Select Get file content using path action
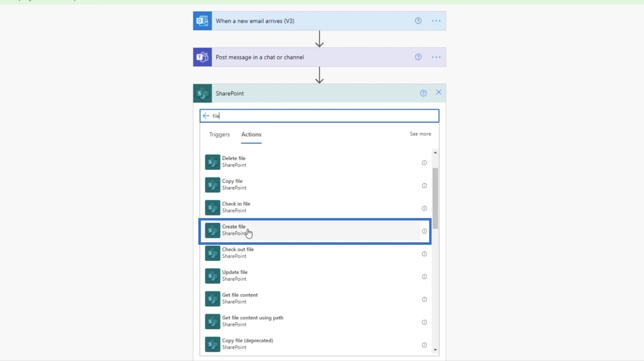The width and height of the screenshot is (644, 361). 316,322
